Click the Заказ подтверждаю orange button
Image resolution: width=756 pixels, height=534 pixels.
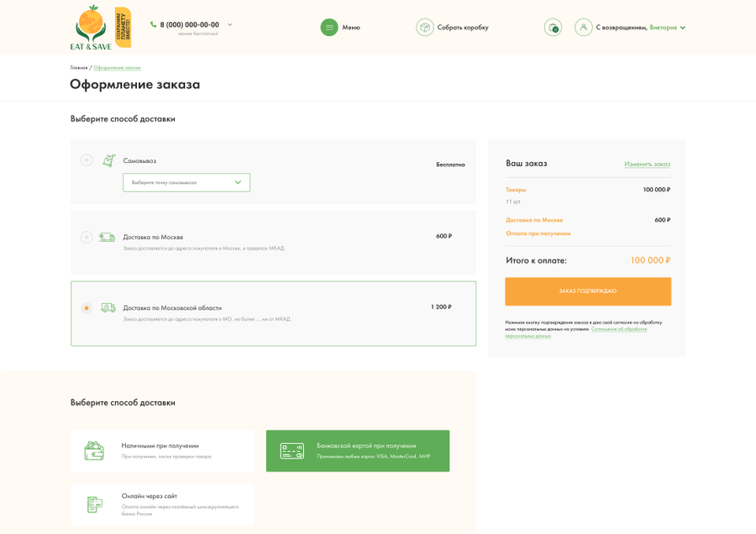588,291
